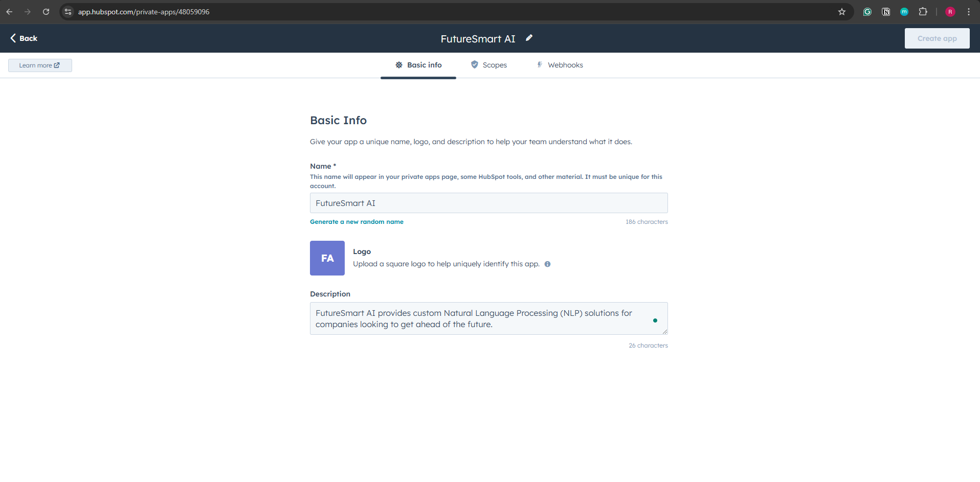Image resolution: width=980 pixels, height=482 pixels.
Task: Click the browser back arrow
Action: (x=9, y=12)
